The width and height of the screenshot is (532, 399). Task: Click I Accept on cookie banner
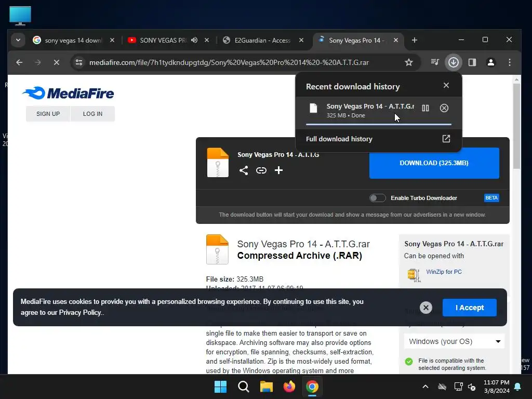(x=470, y=308)
